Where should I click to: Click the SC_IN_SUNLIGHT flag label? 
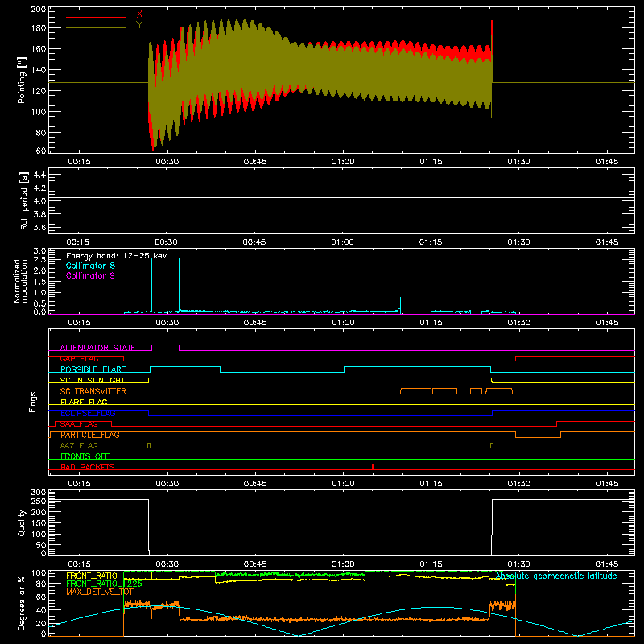click(x=93, y=380)
